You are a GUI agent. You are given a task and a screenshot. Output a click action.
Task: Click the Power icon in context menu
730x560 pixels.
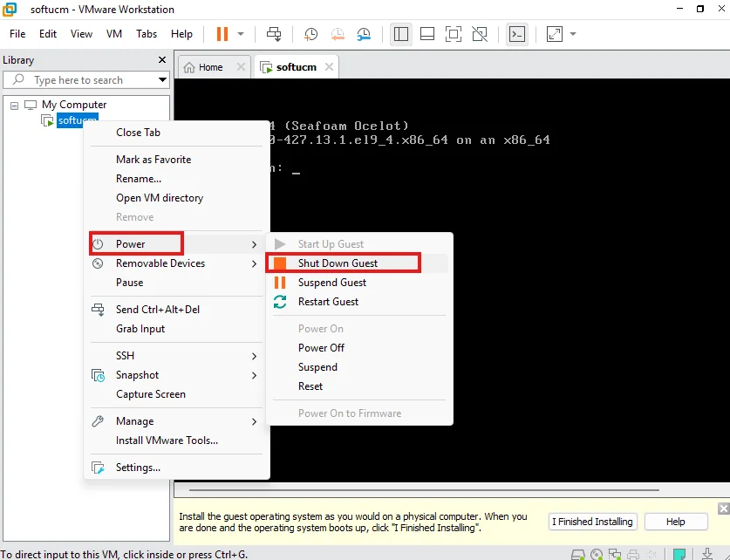coord(98,244)
